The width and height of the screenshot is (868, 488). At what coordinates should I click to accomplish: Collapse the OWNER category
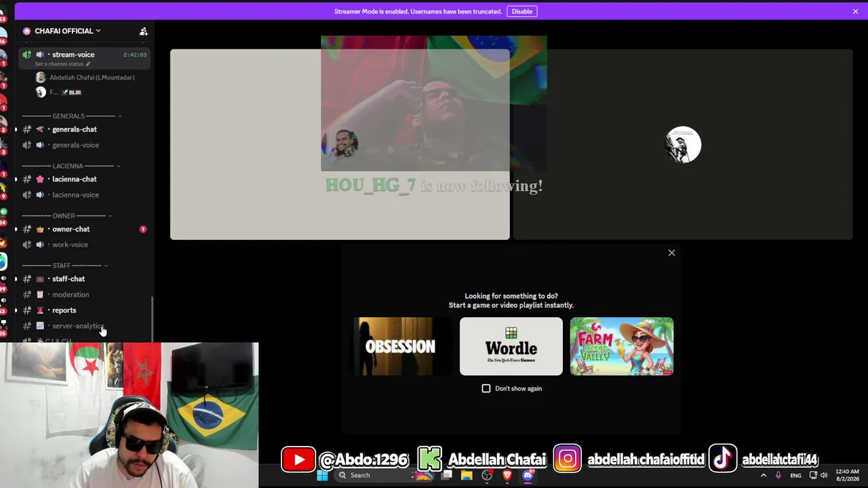click(x=66, y=216)
